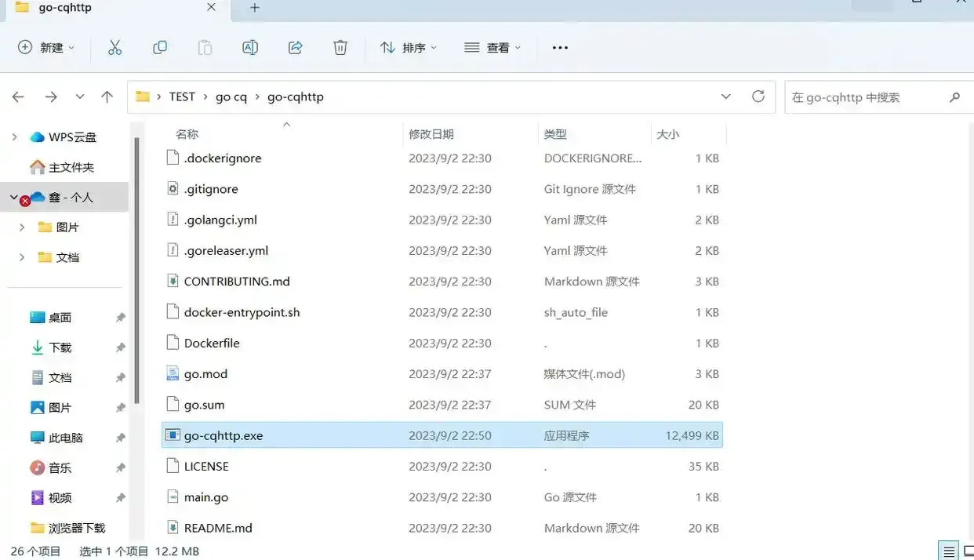This screenshot has width=974, height=560.
Task: Select the go-cqhttp.exe file
Action: pos(224,435)
